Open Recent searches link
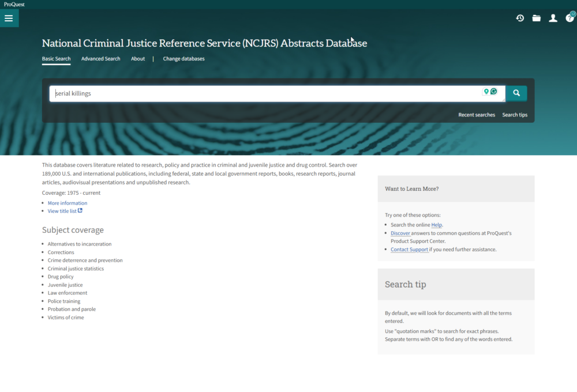The height and width of the screenshot is (392, 577). [x=477, y=115]
